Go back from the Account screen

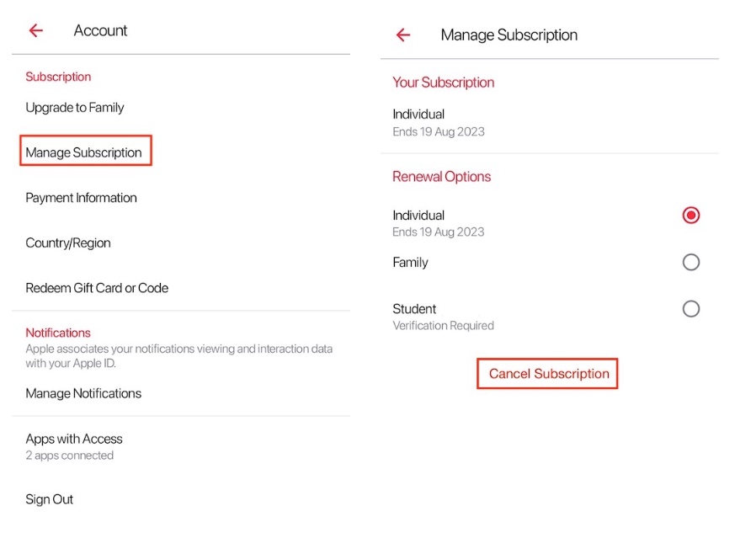pos(35,30)
